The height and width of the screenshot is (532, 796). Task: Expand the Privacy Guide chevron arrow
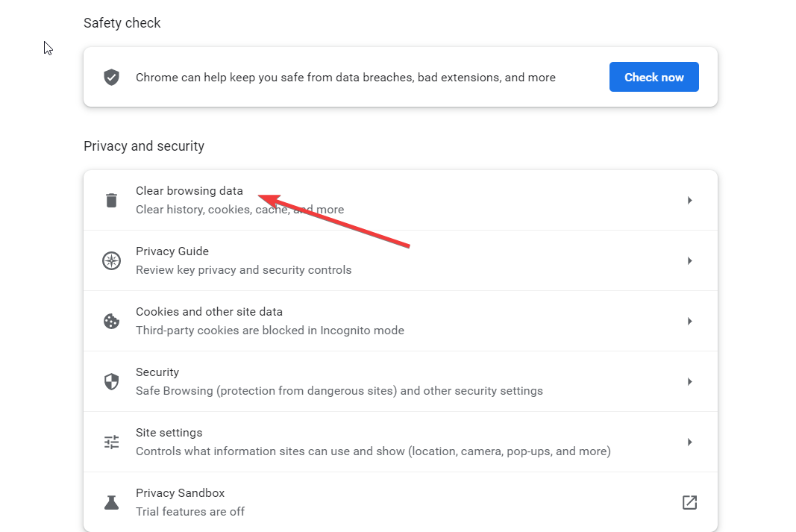coord(689,260)
